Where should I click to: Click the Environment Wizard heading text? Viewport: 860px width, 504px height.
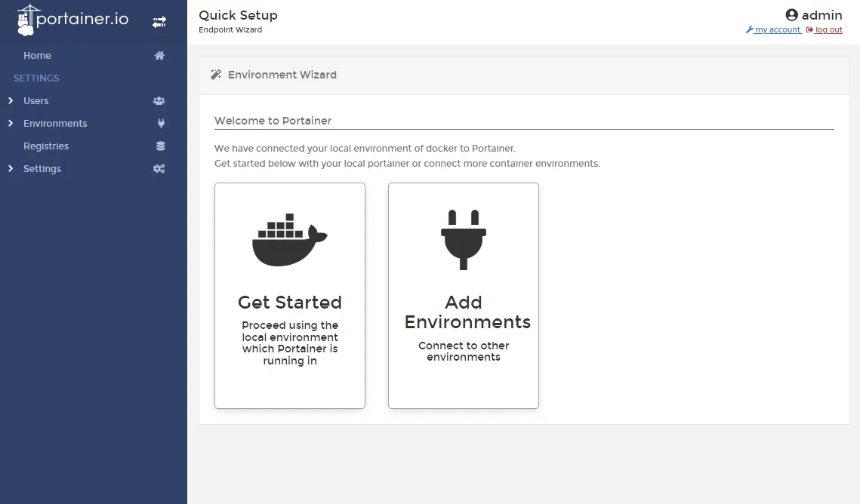[282, 75]
